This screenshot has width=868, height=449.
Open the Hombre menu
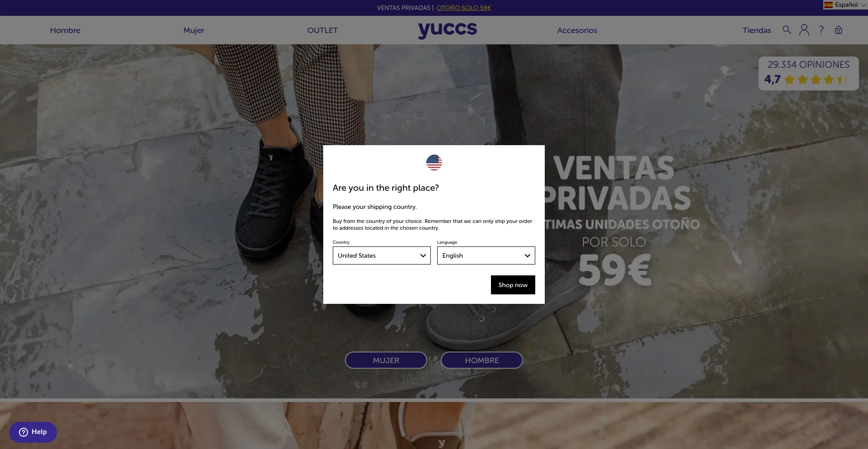[x=65, y=30]
